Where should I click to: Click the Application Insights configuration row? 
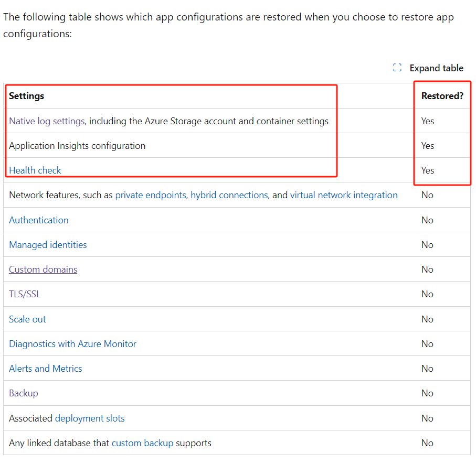(77, 145)
